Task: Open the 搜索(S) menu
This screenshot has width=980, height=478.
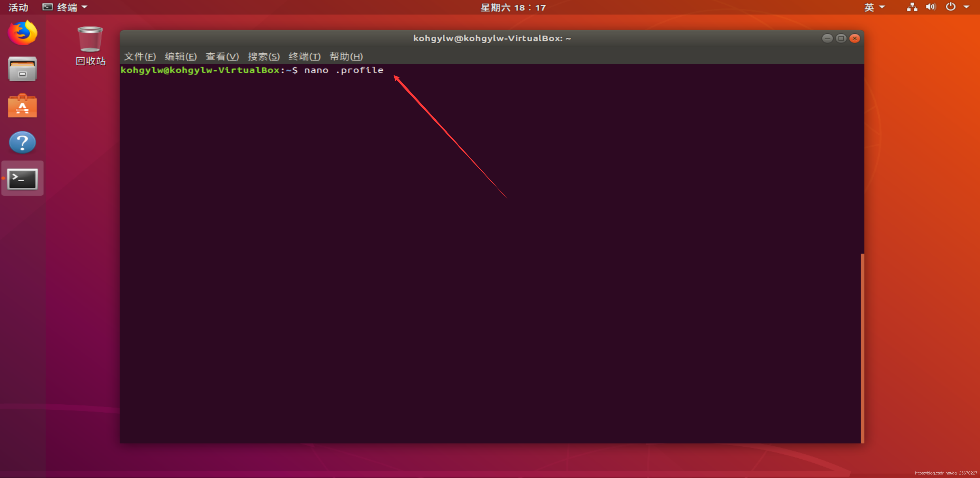Action: (x=264, y=56)
